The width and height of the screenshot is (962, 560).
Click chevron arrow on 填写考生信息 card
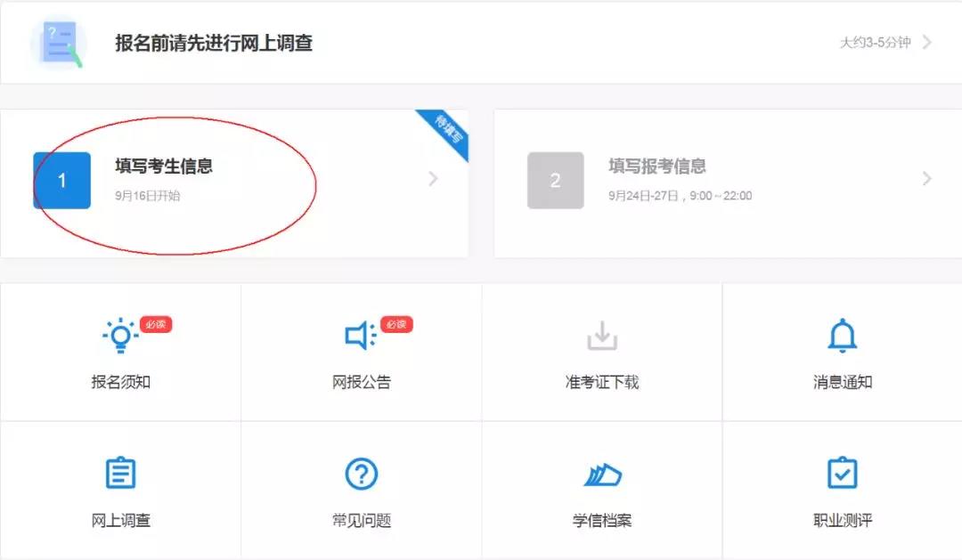[434, 179]
